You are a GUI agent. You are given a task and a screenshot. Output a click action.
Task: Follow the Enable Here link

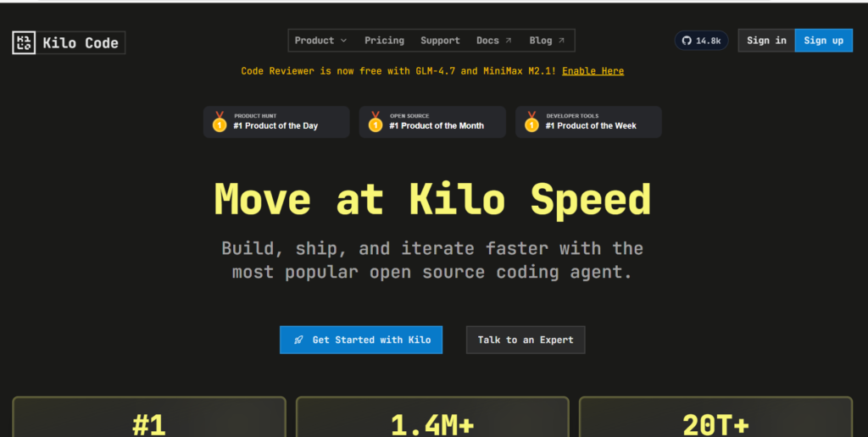tap(593, 71)
